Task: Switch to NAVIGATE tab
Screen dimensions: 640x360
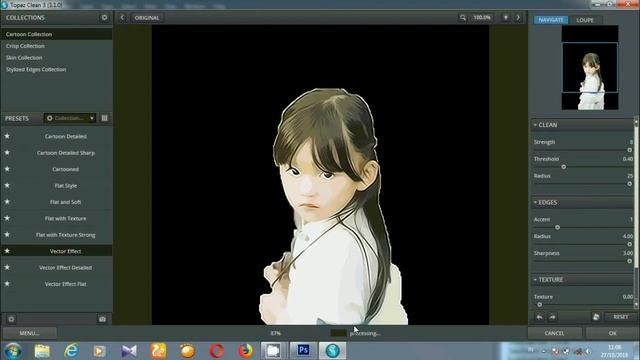Action: point(551,20)
